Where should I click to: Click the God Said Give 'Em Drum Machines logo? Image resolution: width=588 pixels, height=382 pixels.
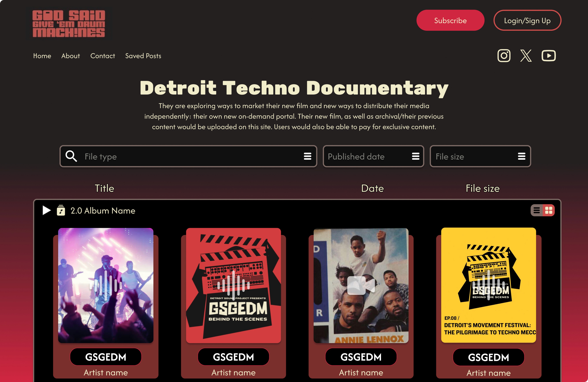(x=69, y=24)
